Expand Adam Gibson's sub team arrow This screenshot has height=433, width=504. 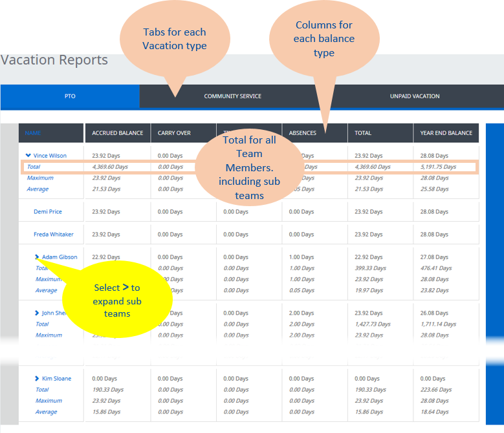pyautogui.click(x=37, y=257)
